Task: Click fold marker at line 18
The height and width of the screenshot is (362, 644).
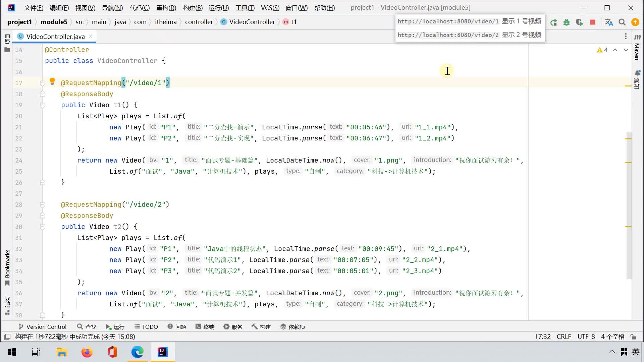Action: pyautogui.click(x=42, y=94)
